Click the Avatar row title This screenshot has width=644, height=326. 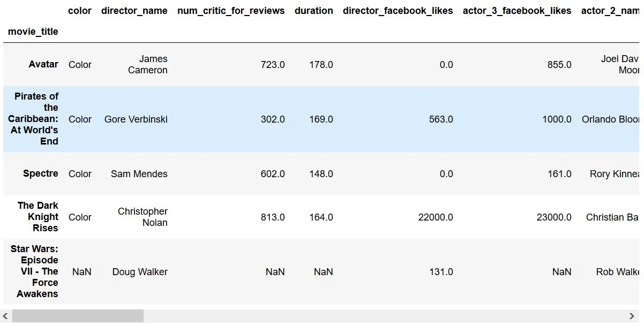pos(43,64)
